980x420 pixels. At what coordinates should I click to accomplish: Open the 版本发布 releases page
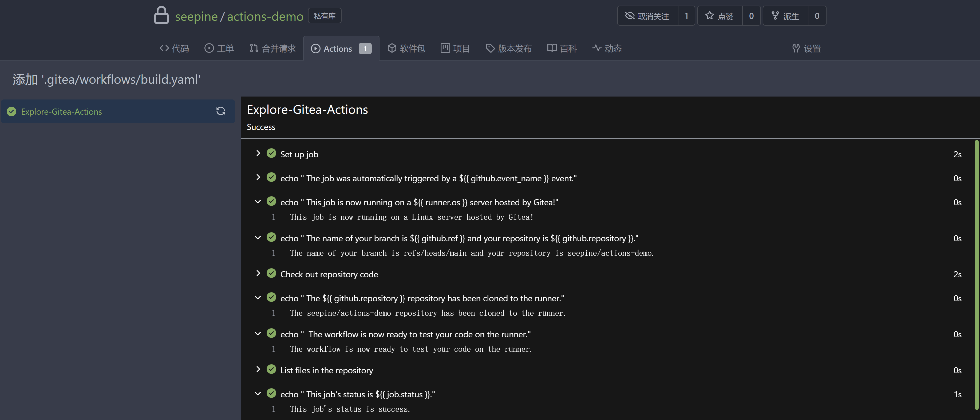click(509, 48)
